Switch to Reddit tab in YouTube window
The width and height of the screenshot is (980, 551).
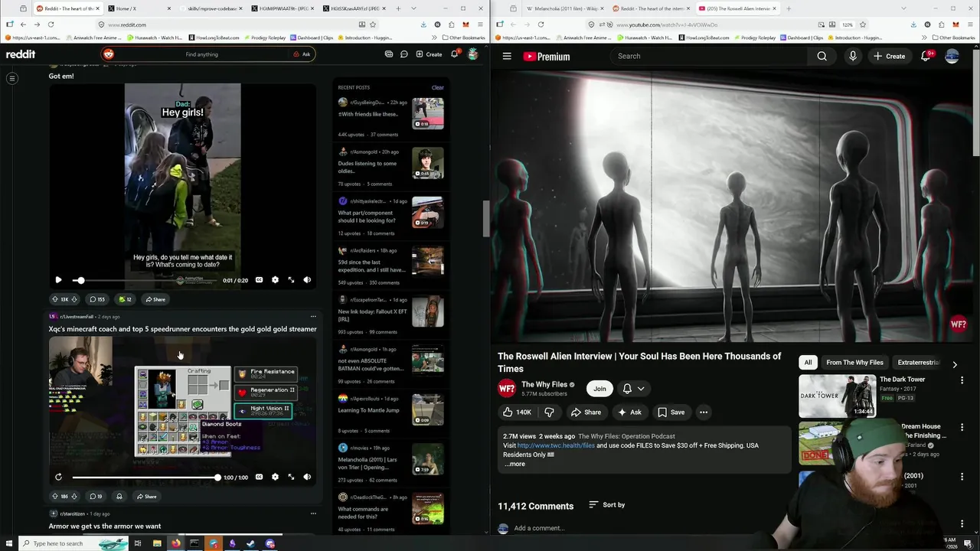[x=649, y=8]
